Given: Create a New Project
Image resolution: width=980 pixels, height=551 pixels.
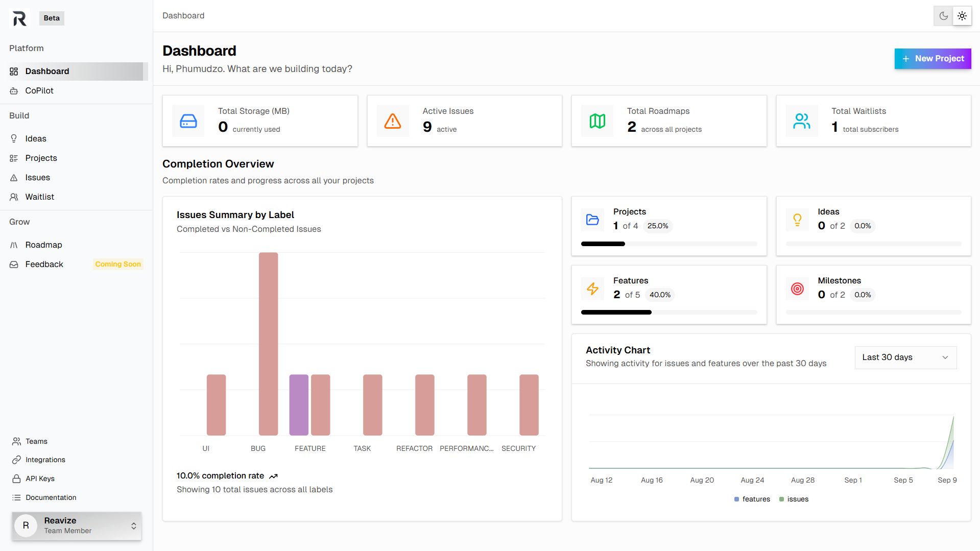Looking at the screenshot, I should tap(933, 59).
